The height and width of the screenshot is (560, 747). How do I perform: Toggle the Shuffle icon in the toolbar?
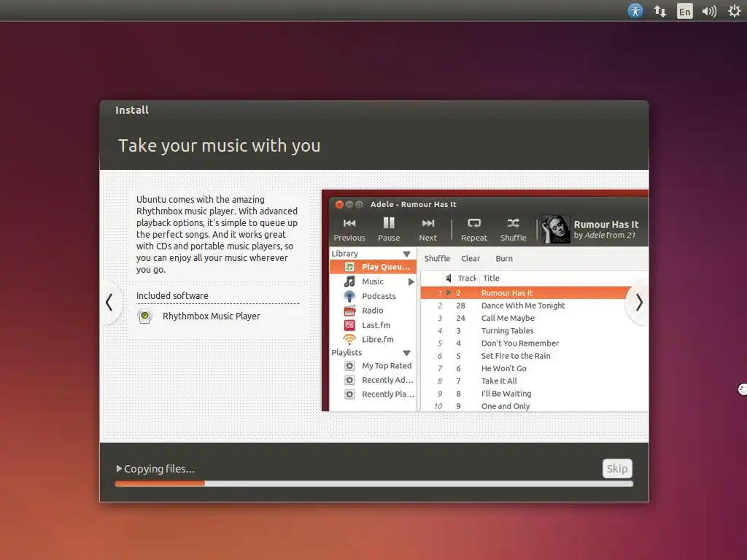(513, 223)
